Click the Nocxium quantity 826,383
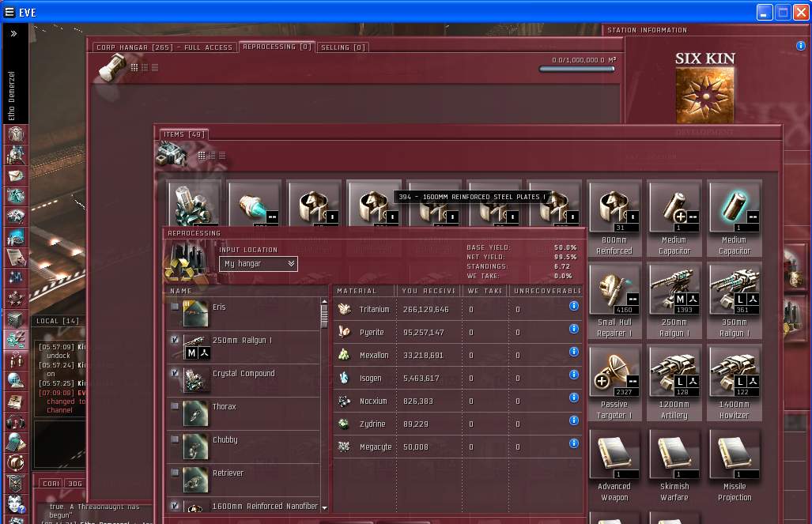This screenshot has height=524, width=812. (x=418, y=401)
